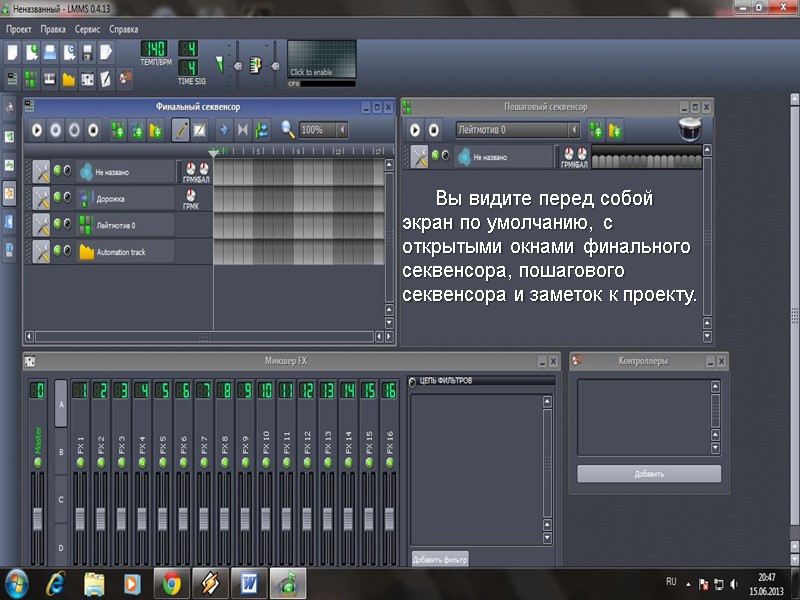Open track settings for Не названо in final sequencer

click(41, 171)
